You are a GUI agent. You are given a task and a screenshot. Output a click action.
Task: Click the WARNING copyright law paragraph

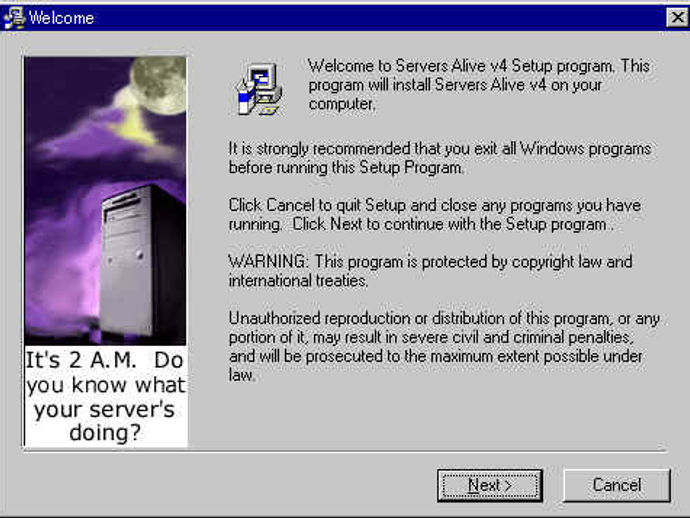430,271
